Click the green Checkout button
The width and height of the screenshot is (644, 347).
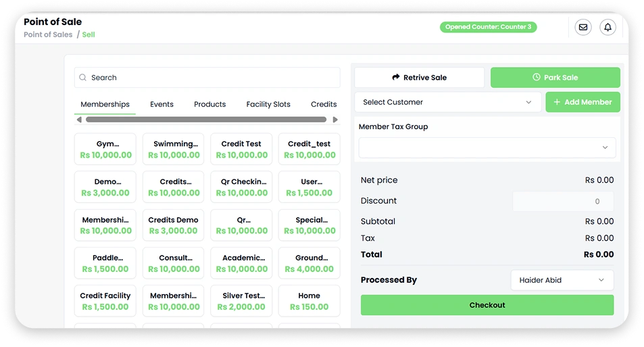pyautogui.click(x=487, y=305)
